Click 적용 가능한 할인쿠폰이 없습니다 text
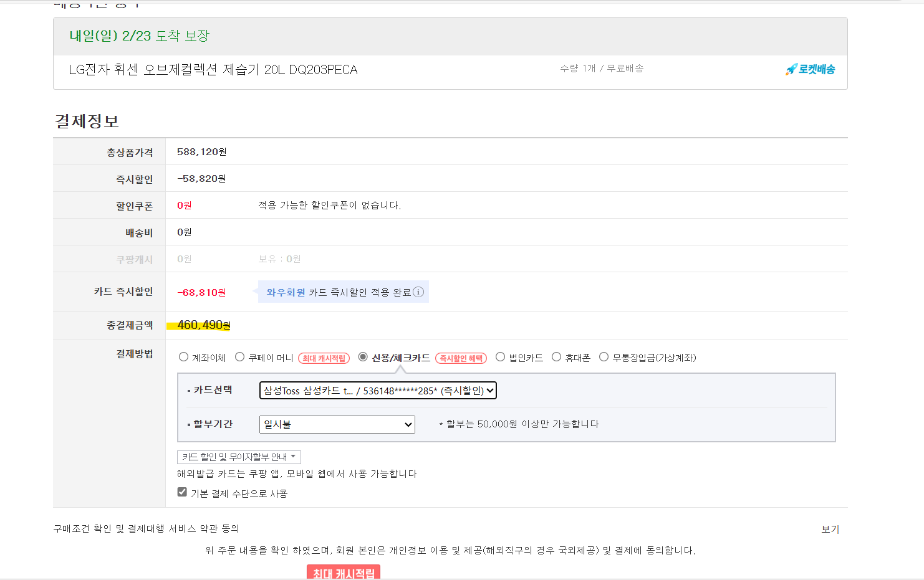 [330, 205]
